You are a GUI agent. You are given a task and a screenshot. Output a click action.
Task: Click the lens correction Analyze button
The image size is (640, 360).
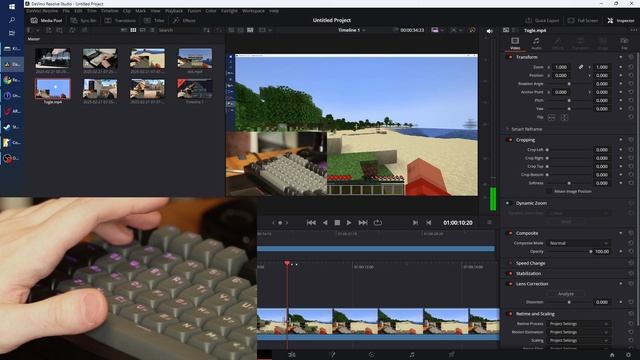566,294
